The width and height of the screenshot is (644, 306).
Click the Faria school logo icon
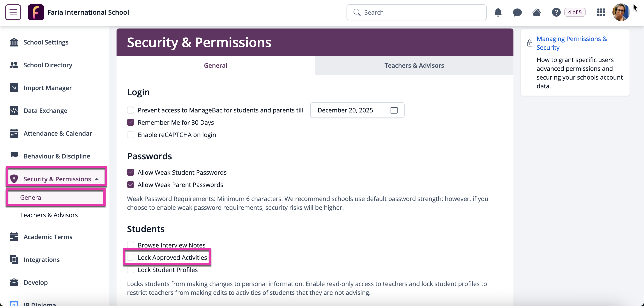click(x=36, y=12)
